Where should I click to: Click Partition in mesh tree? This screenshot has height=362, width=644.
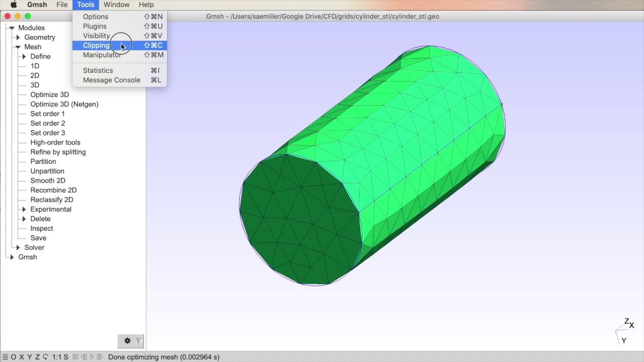(43, 161)
